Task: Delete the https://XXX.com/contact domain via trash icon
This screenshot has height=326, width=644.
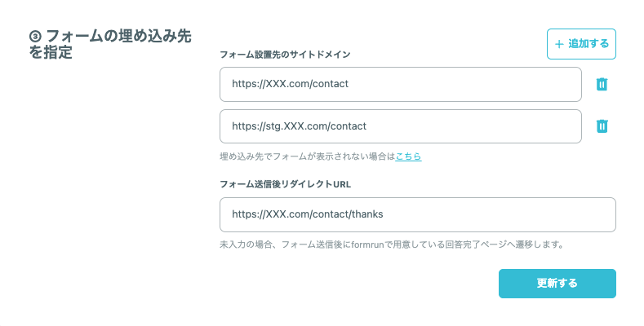Action: click(602, 84)
